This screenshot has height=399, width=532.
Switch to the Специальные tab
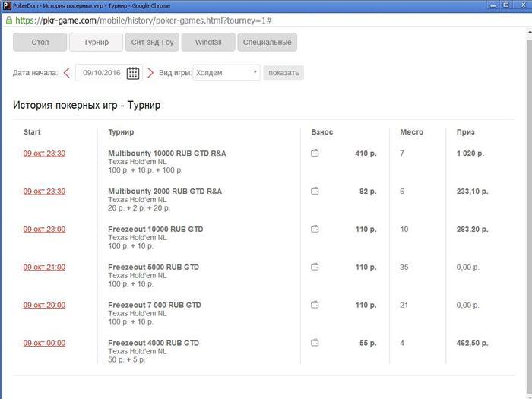pos(267,42)
